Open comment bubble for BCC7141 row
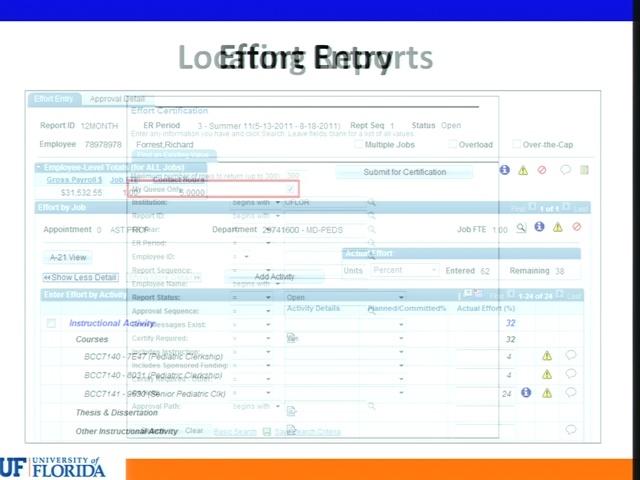Image resolution: width=640 pixels, height=480 pixels. (x=571, y=392)
